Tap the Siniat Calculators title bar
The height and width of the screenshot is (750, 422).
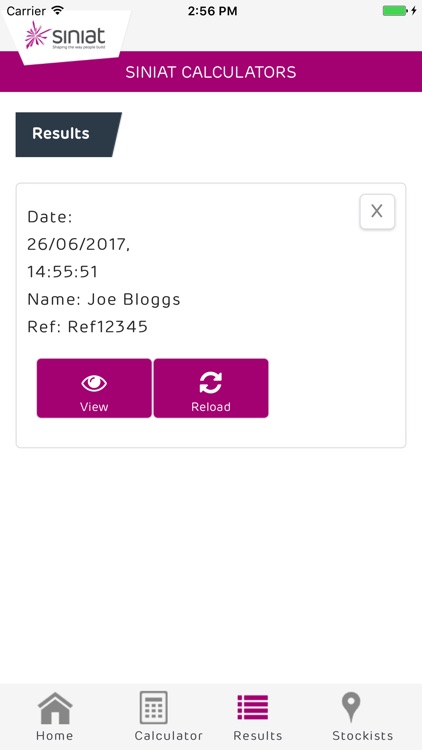[x=211, y=72]
